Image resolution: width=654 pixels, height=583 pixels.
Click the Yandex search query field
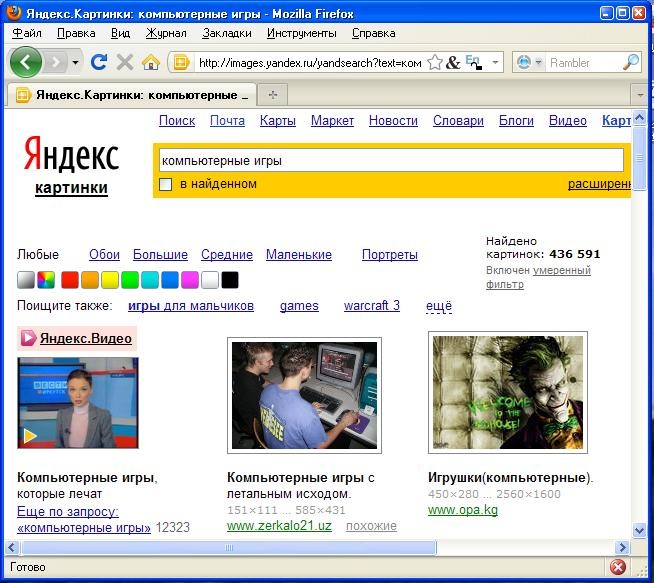(391, 161)
